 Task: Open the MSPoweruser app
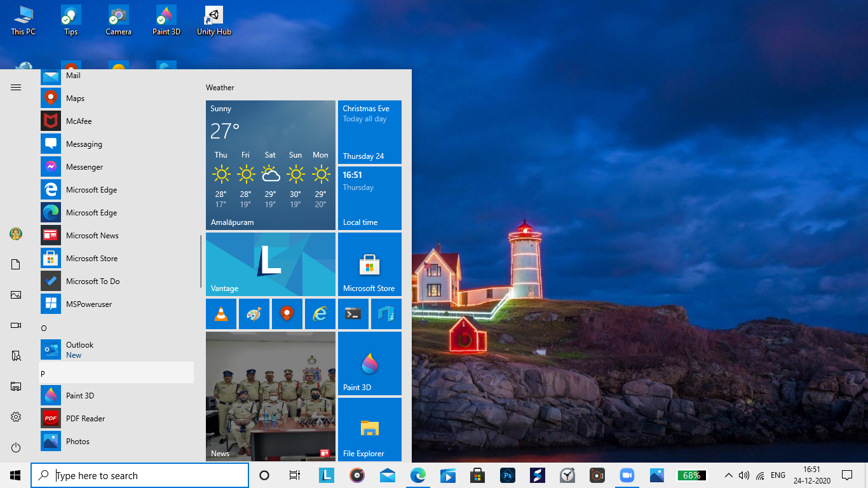pyautogui.click(x=117, y=304)
